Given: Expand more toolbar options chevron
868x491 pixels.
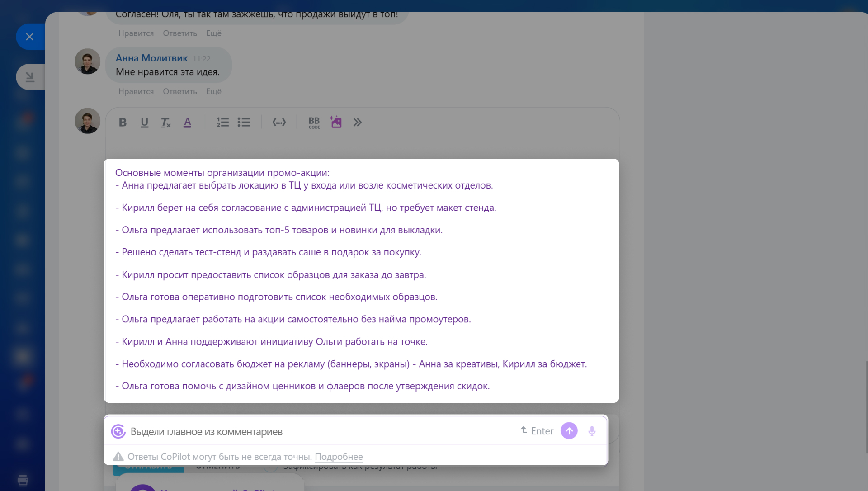Looking at the screenshot, I should pyautogui.click(x=358, y=122).
